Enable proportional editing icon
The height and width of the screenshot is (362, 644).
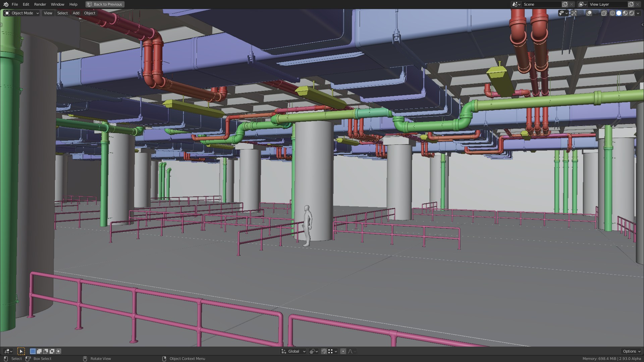coord(343,351)
